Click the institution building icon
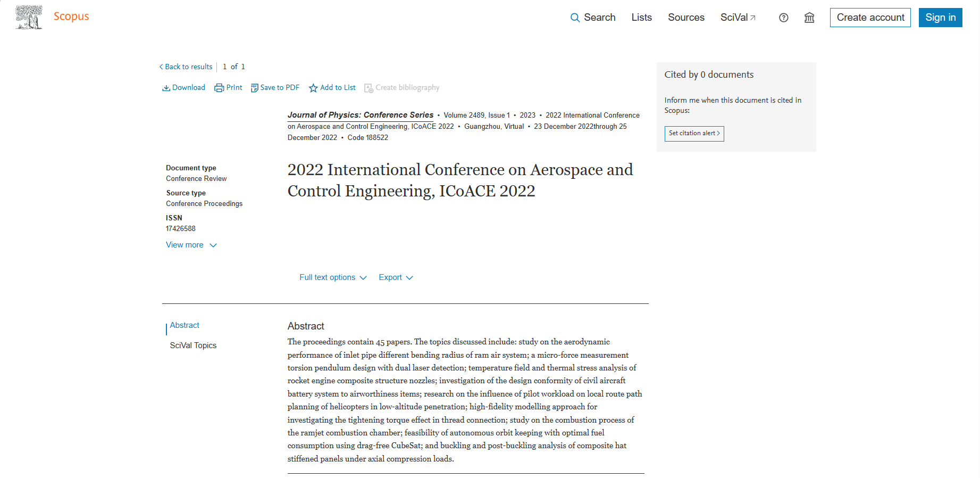Screen dimensions: 980x478 [x=809, y=18]
